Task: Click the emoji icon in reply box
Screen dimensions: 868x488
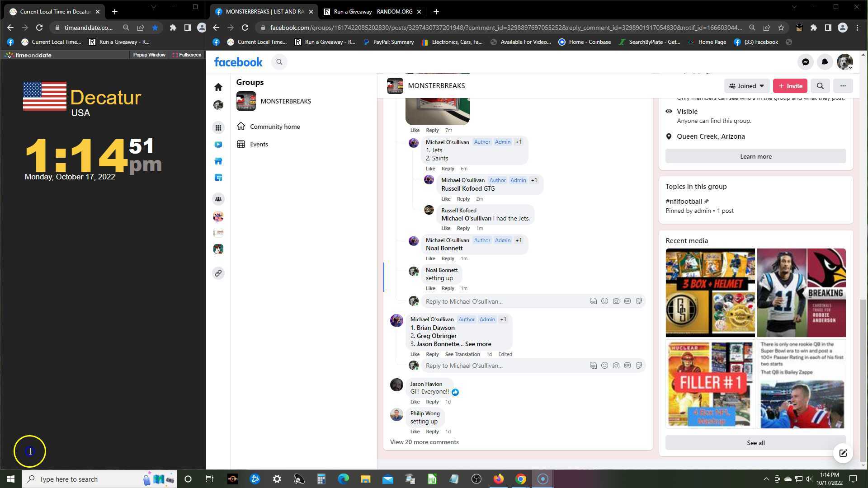Action: coord(604,301)
